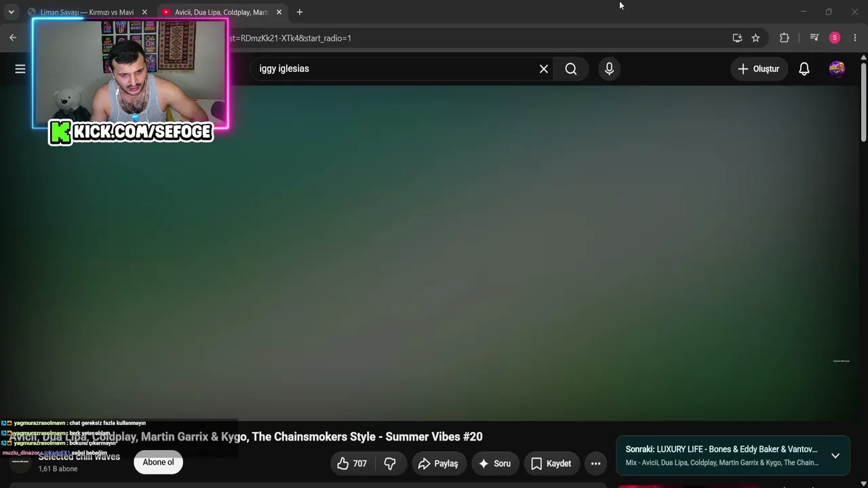Screen dimensions: 868x488
Task: Click the 1,61 B abone subscriber count
Action: pos(58,469)
